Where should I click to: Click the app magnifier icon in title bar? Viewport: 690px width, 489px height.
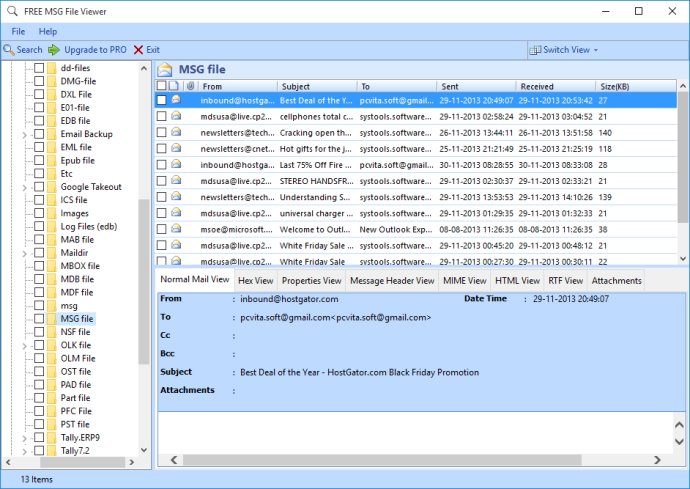12,11
